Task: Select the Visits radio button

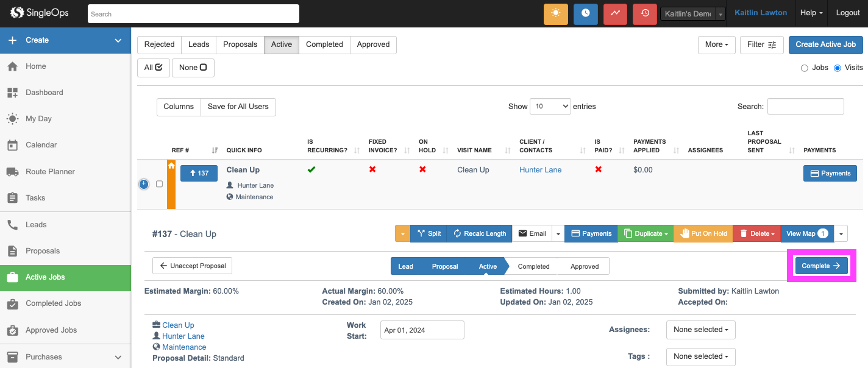Action: pos(837,68)
